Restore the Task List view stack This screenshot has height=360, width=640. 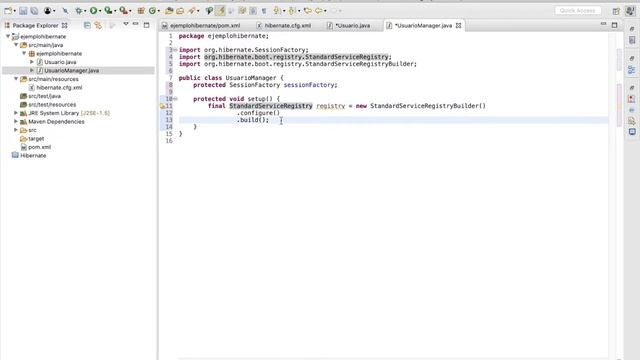coord(632,29)
